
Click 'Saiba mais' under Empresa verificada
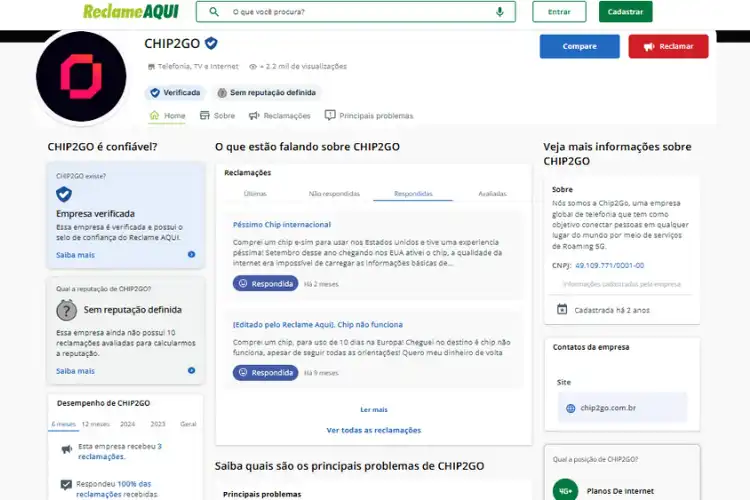tap(75, 255)
